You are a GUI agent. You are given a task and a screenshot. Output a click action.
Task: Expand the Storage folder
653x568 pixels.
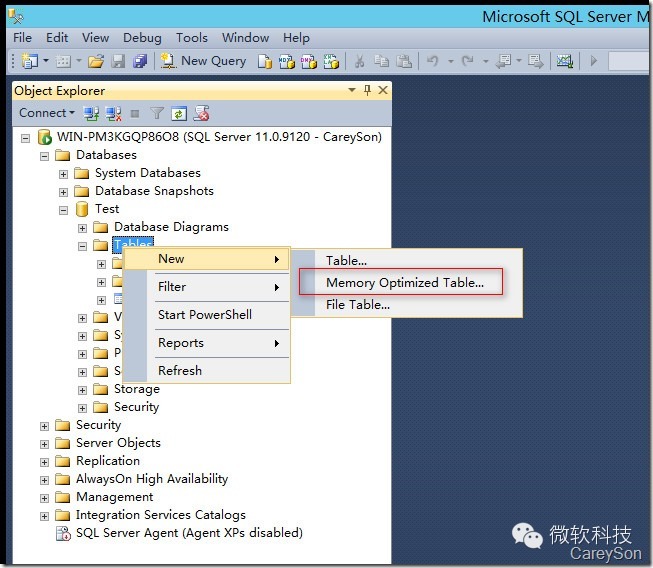[x=82, y=390]
